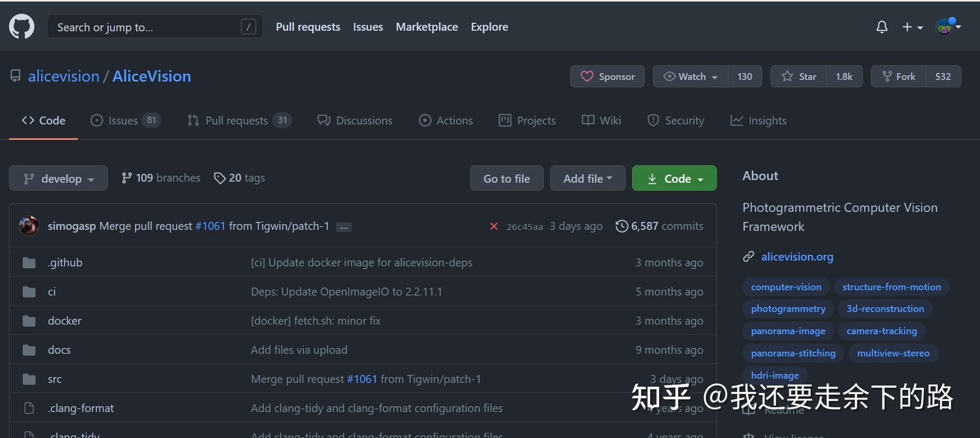
Task: Open the ci folder
Action: tap(52, 291)
